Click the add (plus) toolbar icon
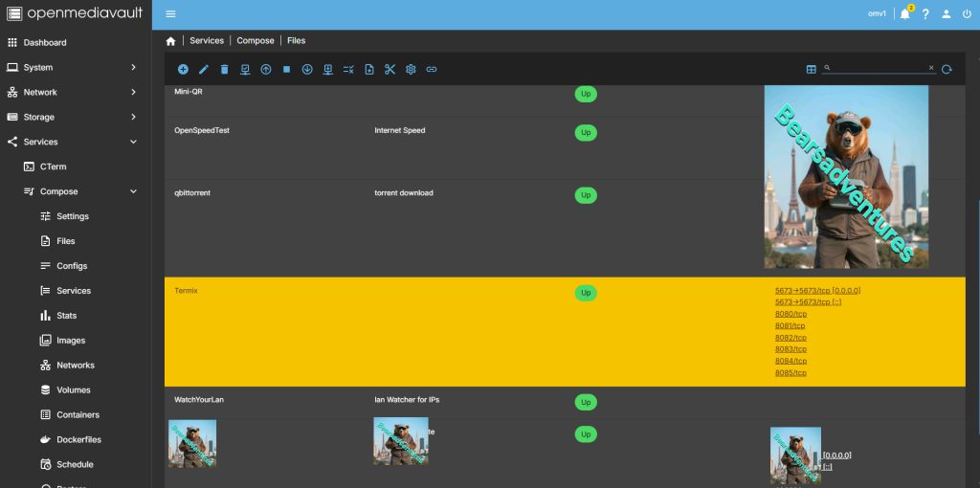This screenshot has width=980, height=488. [x=183, y=69]
